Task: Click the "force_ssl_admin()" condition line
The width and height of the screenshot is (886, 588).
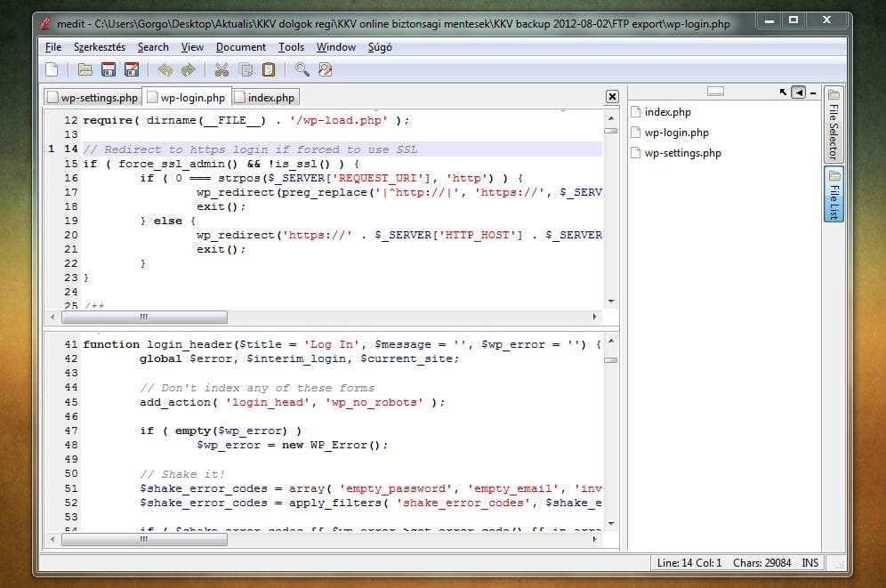Action: click(x=221, y=164)
